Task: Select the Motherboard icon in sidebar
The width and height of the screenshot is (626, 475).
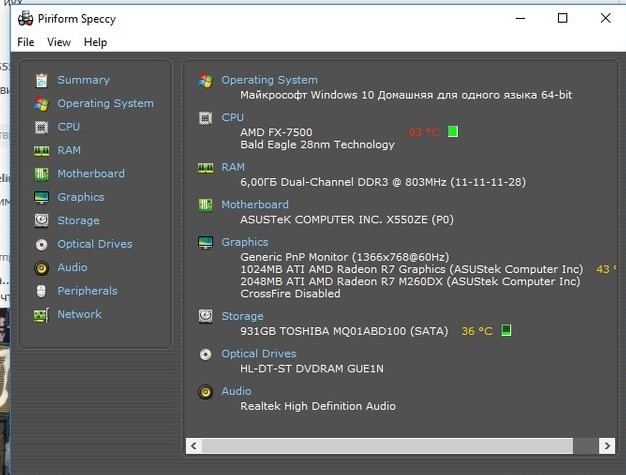Action: click(41, 174)
